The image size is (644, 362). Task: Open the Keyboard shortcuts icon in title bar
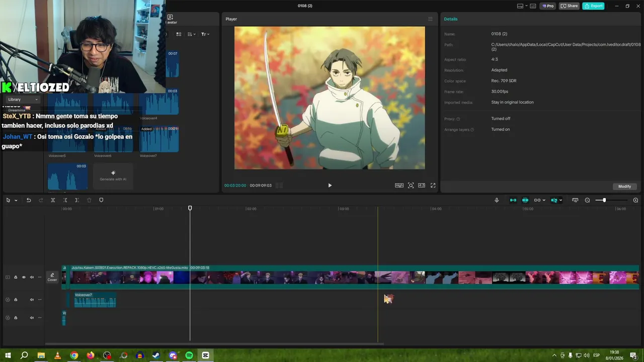tap(533, 6)
